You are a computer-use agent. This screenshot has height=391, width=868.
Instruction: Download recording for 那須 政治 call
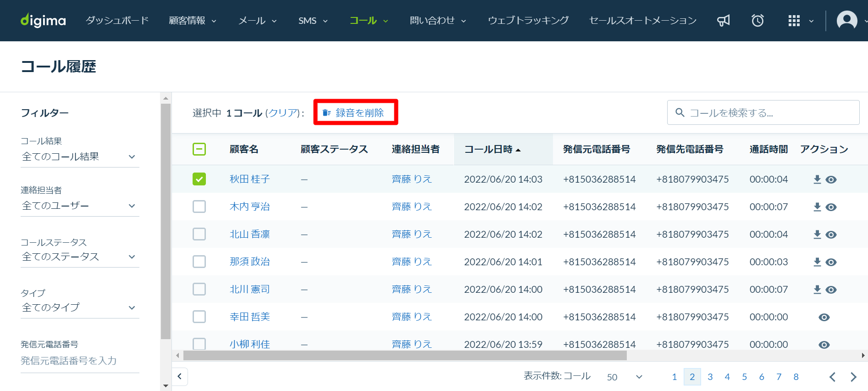point(817,262)
